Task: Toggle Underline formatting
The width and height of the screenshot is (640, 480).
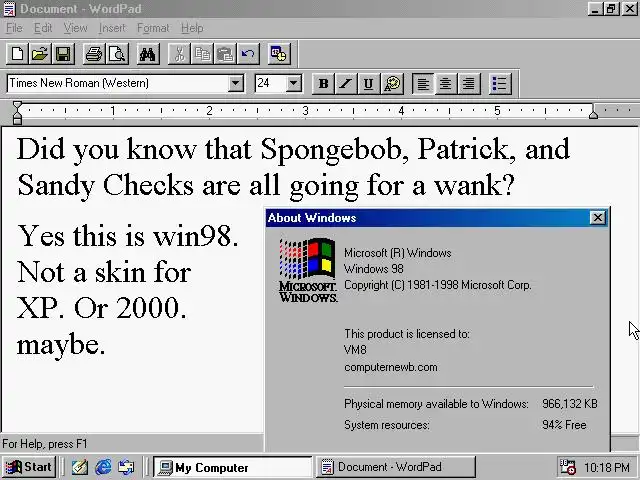Action: point(369,84)
